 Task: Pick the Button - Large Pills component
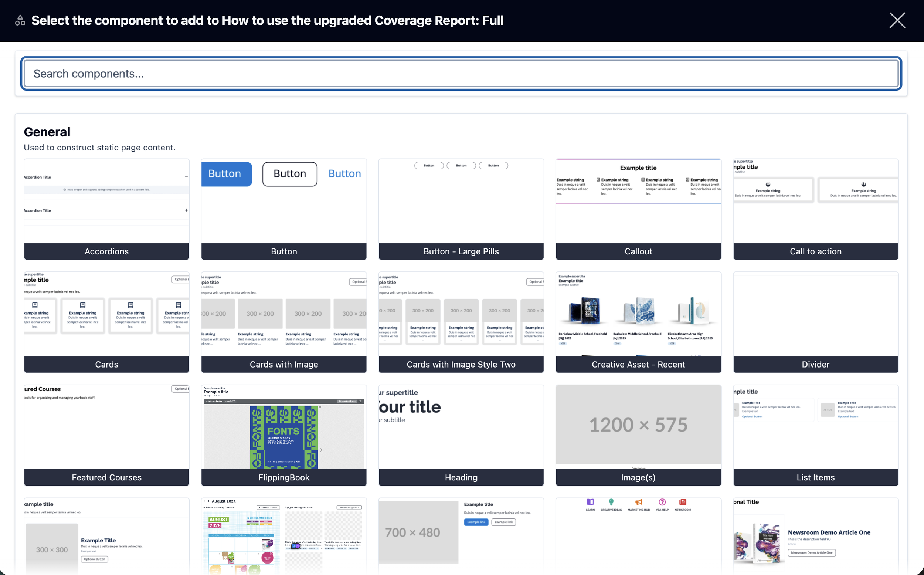461,209
